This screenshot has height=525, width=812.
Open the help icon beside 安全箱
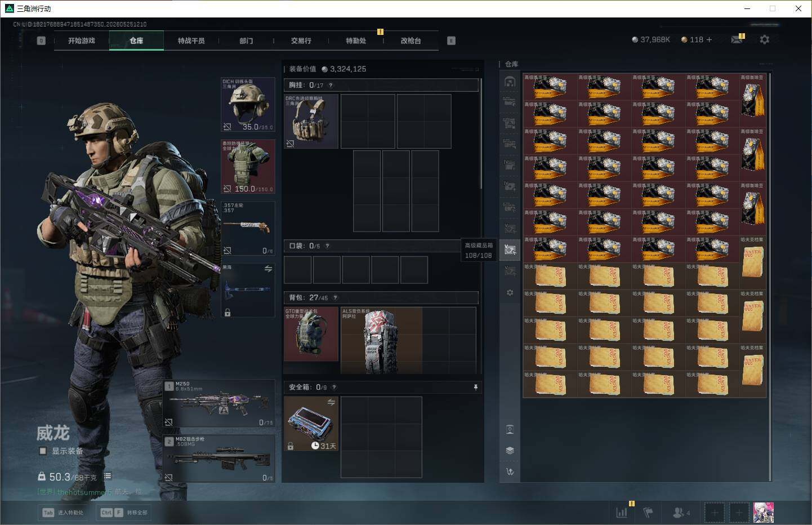334,387
